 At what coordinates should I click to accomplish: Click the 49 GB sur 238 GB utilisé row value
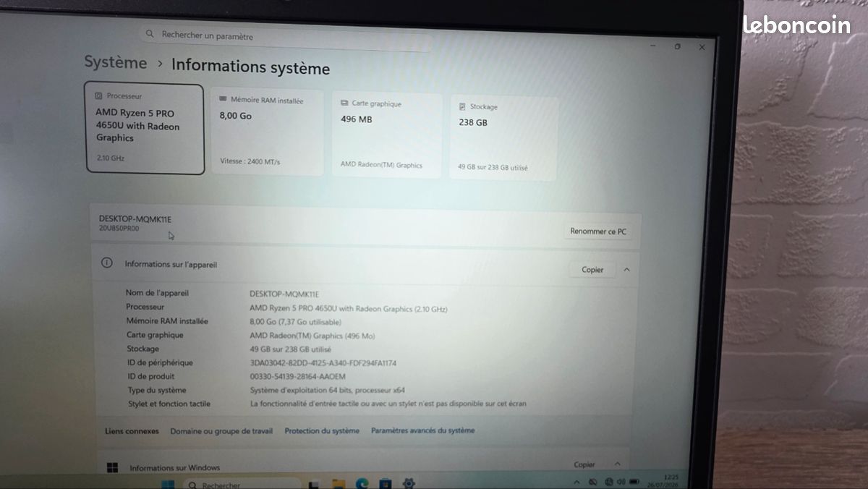(x=290, y=349)
